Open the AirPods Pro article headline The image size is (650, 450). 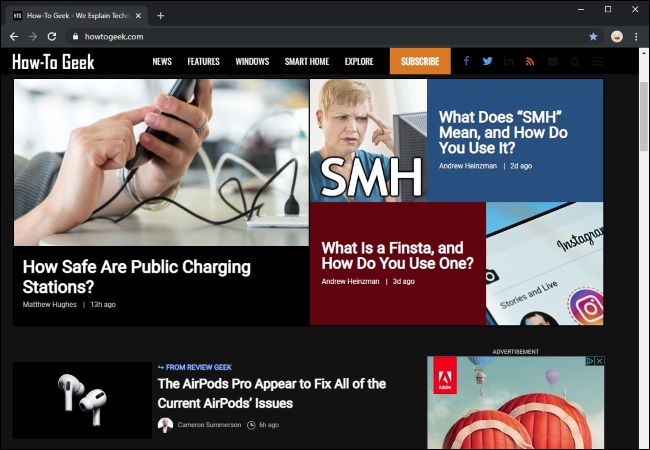pyautogui.click(x=272, y=393)
